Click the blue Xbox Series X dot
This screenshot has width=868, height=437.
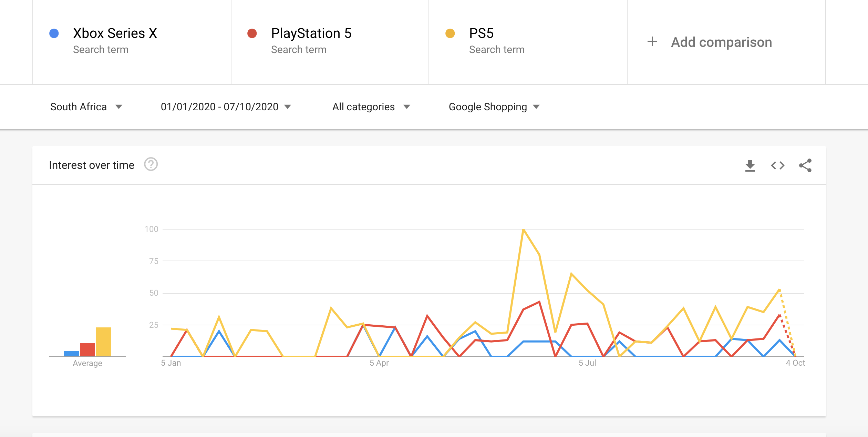tap(54, 33)
